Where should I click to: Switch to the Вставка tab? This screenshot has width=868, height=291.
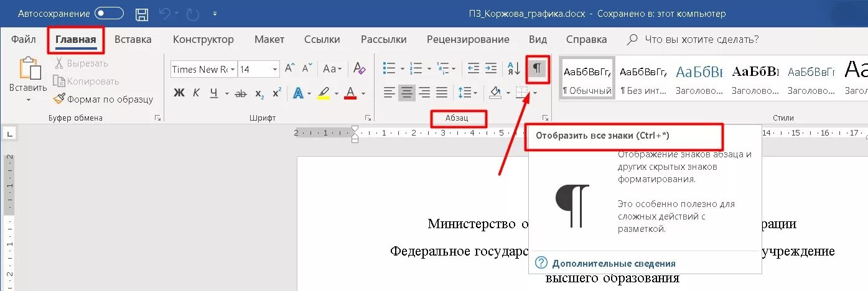pyautogui.click(x=133, y=39)
